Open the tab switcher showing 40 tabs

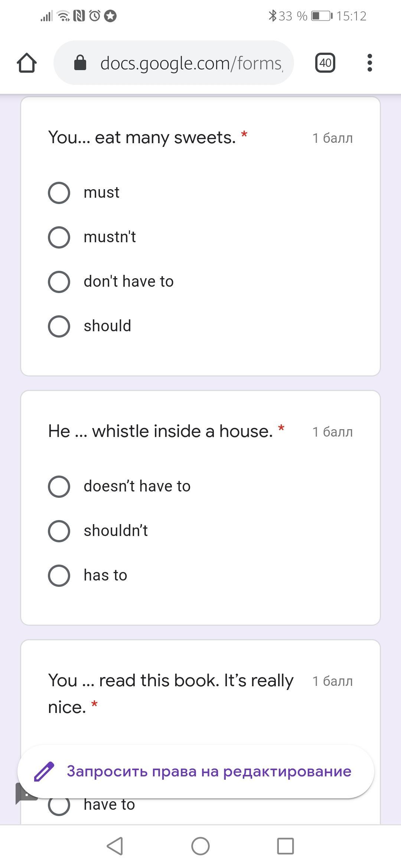pyautogui.click(x=325, y=63)
